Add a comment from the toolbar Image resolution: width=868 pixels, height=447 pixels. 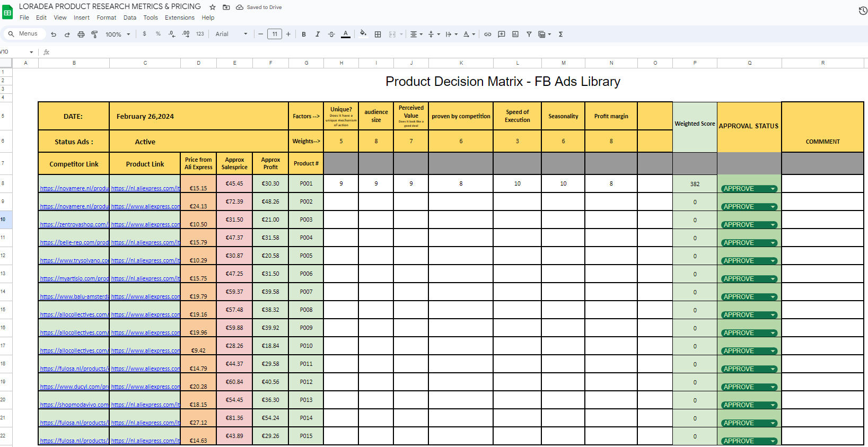502,34
